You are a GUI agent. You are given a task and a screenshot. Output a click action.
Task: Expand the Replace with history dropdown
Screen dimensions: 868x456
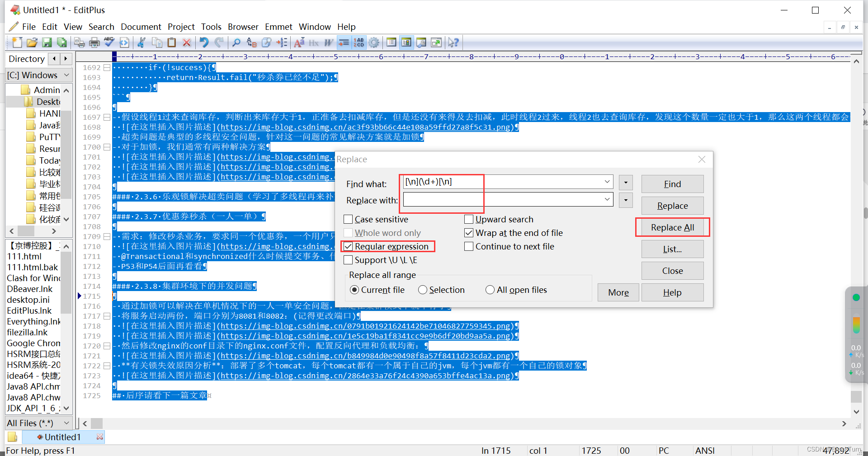point(607,199)
